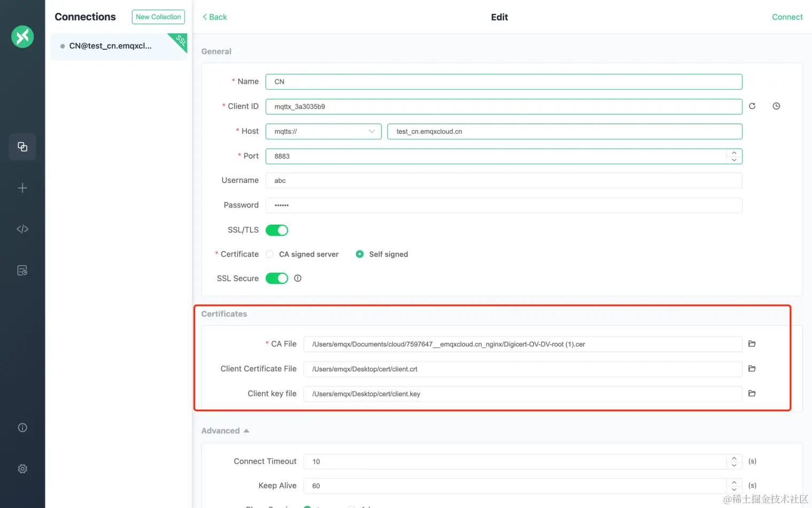This screenshot has height=508, width=812.
Task: Click the Password input field
Action: (504, 205)
